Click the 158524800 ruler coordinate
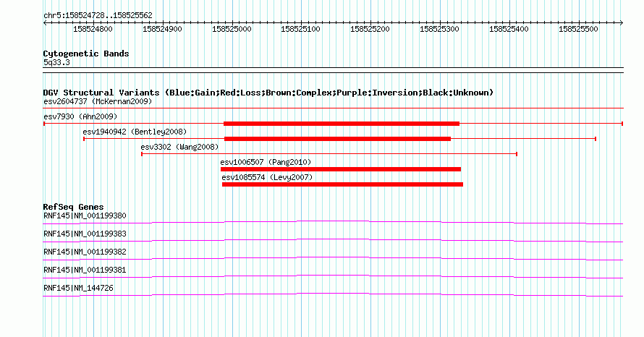The width and height of the screenshot is (644, 337). [x=93, y=29]
